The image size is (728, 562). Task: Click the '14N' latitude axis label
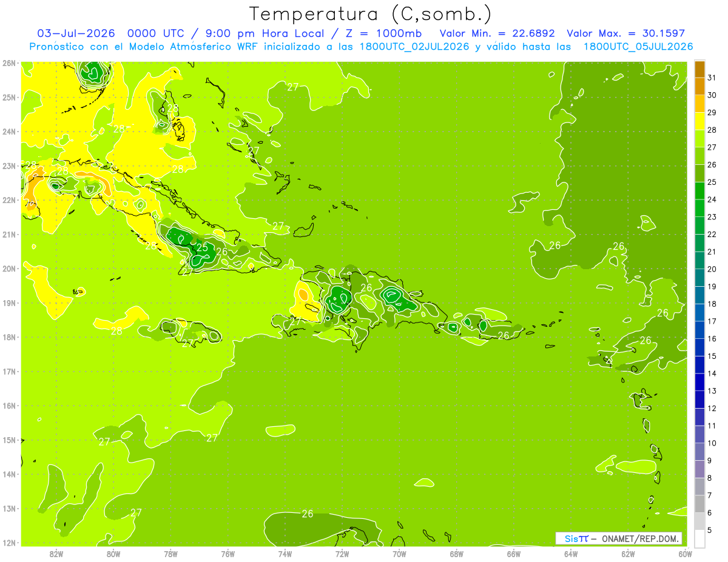[9, 474]
